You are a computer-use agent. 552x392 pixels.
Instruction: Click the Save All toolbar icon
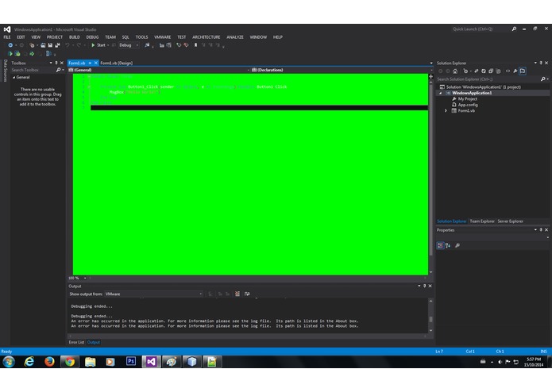click(57, 45)
